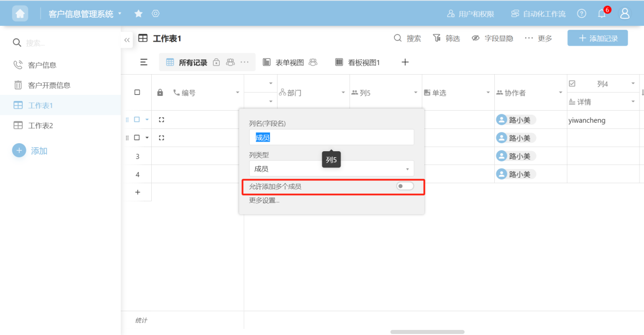Click the expand record icon in row one
Image resolution: width=644 pixels, height=335 pixels.
coord(161,120)
